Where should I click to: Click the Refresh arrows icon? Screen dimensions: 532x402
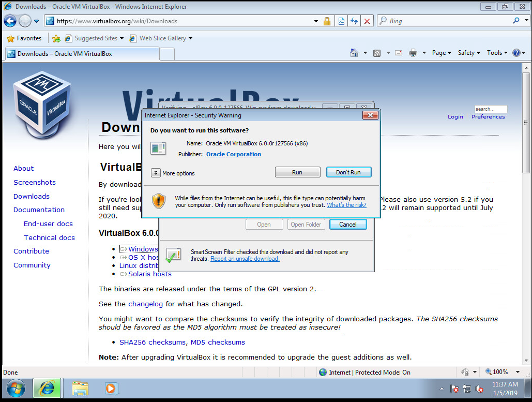pyautogui.click(x=354, y=21)
